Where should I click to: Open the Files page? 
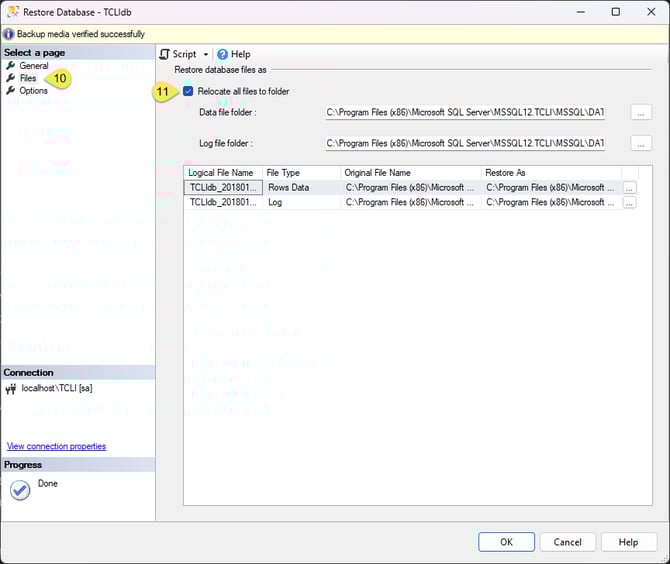(x=28, y=78)
